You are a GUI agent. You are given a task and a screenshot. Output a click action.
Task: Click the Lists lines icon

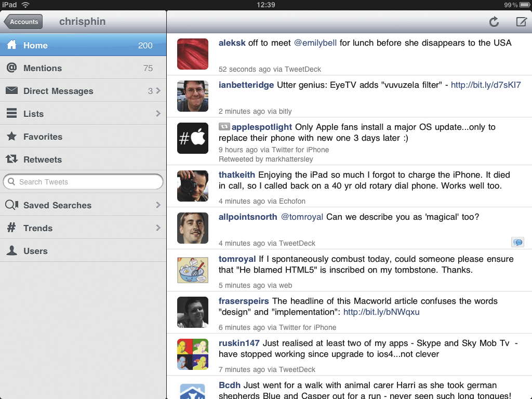[11, 113]
